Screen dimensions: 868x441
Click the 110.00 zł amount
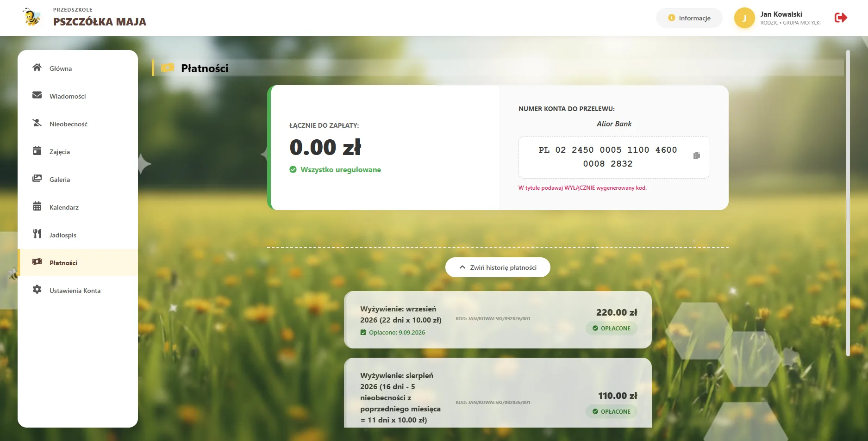coord(618,396)
